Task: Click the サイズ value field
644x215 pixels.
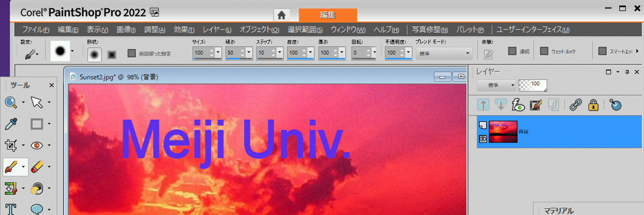Action: click(201, 53)
